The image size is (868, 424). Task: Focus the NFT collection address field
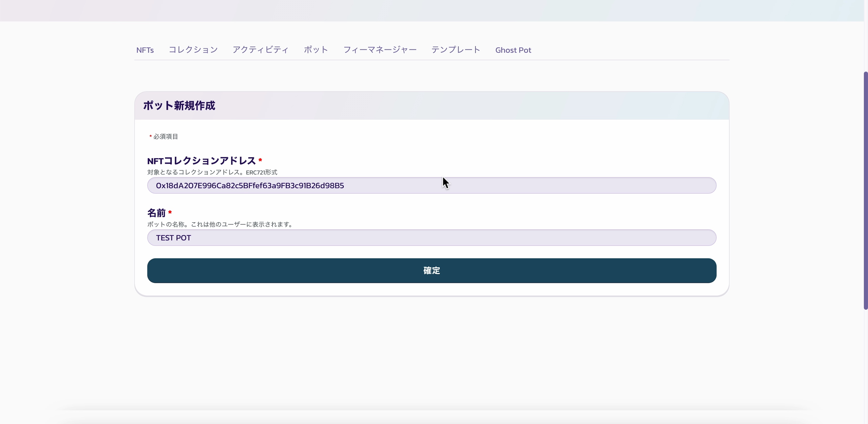coord(432,185)
